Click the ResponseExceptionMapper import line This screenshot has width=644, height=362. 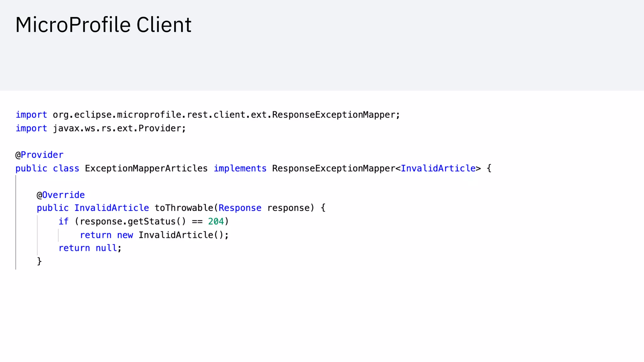point(208,115)
